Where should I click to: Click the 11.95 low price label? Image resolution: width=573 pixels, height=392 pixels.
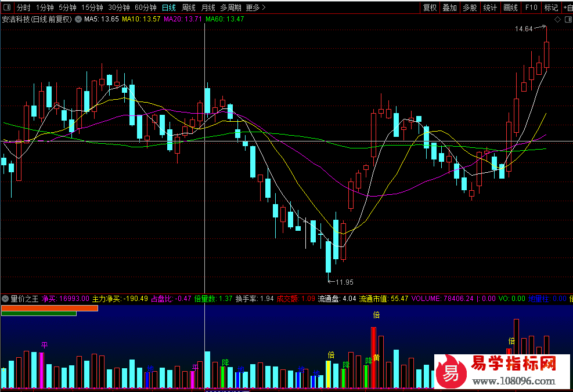(x=344, y=282)
